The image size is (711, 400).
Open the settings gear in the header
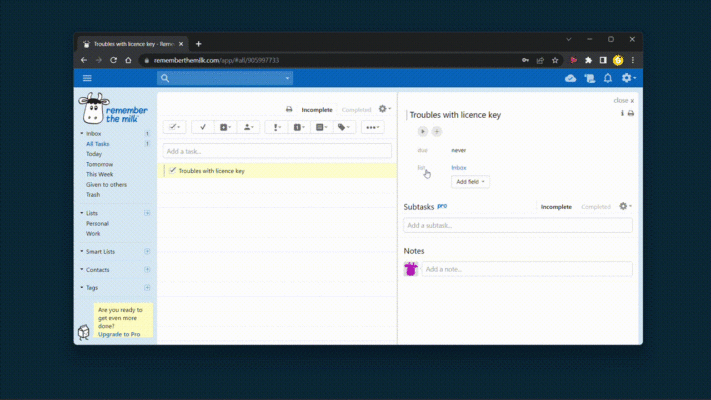(628, 78)
